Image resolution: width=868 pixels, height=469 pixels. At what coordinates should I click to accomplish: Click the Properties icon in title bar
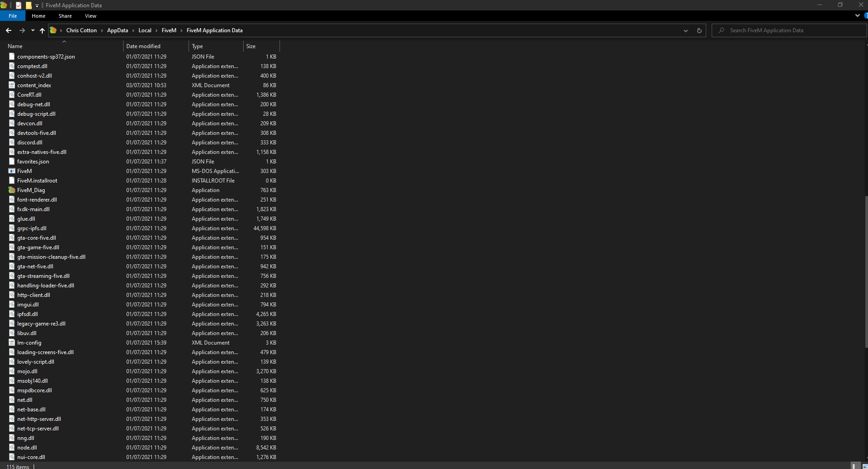click(x=19, y=5)
